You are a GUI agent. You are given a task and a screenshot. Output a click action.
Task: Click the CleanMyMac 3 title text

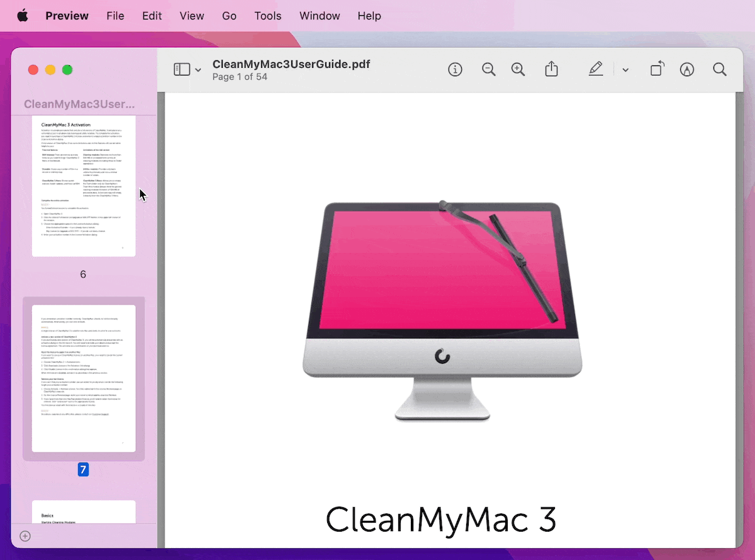click(x=441, y=520)
